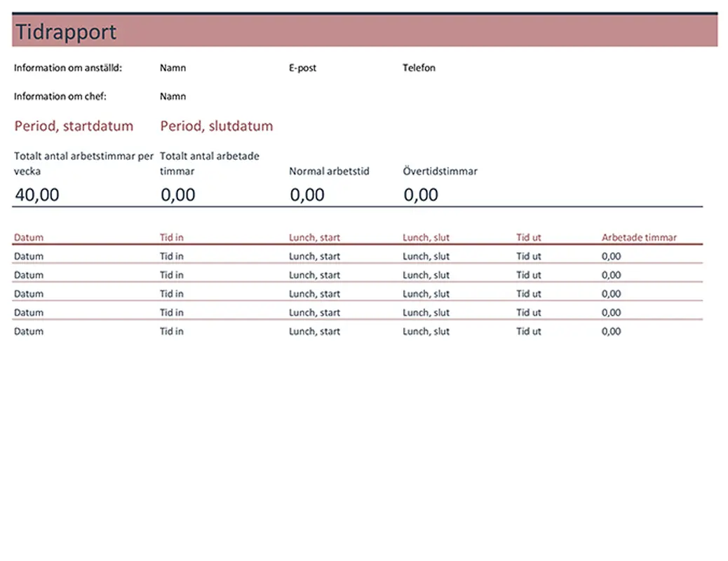Click the 'Totalt antal arbetade timmar' label
The width and height of the screenshot is (728, 561).
pos(209,163)
